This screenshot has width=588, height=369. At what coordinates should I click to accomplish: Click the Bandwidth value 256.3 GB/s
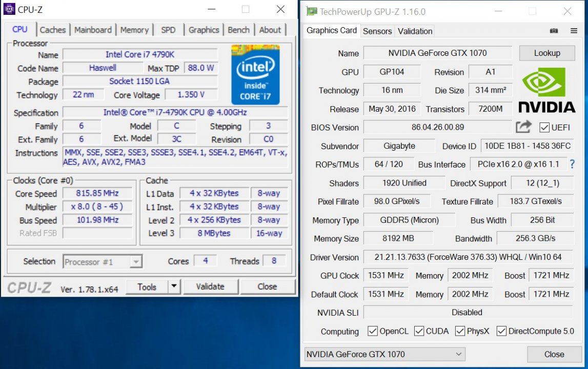pyautogui.click(x=536, y=238)
